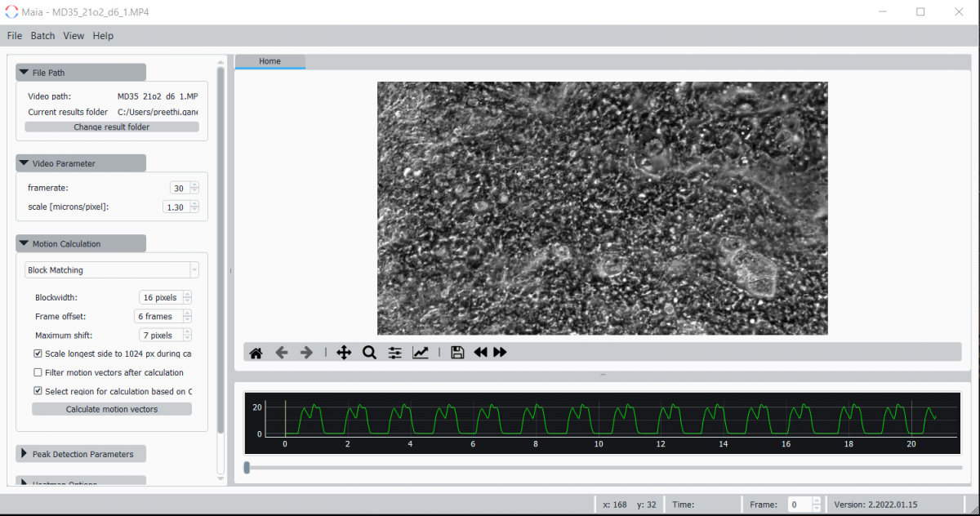The height and width of the screenshot is (516, 980).
Task: Collapse the Video Parameter section
Action: point(81,163)
